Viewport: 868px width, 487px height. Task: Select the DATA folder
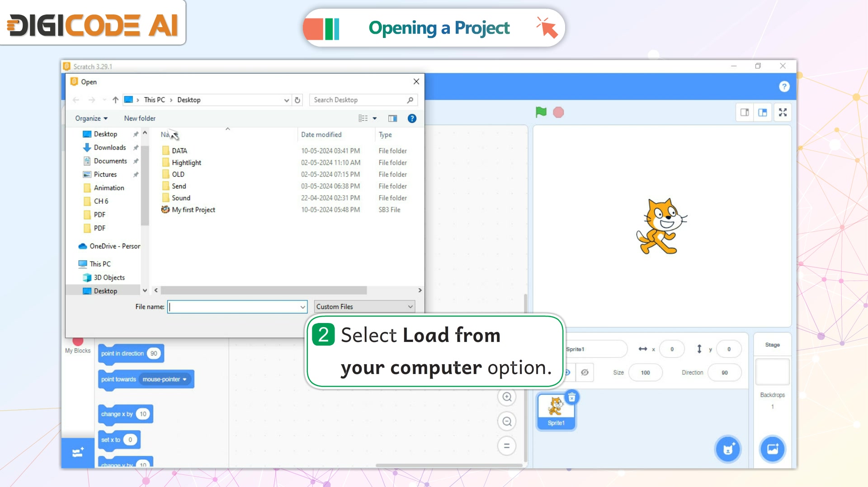[179, 151]
